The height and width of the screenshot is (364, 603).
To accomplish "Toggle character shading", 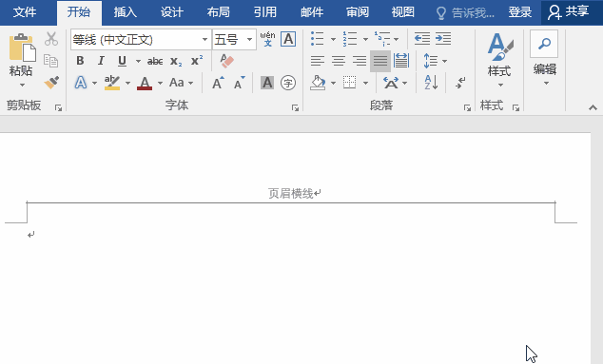I will [267, 83].
